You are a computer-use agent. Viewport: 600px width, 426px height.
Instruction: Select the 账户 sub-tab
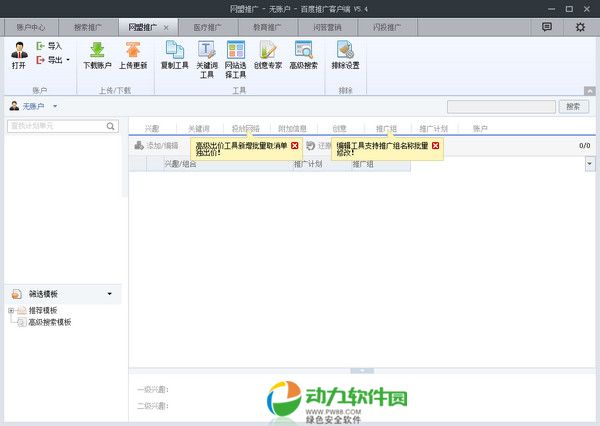coord(480,129)
